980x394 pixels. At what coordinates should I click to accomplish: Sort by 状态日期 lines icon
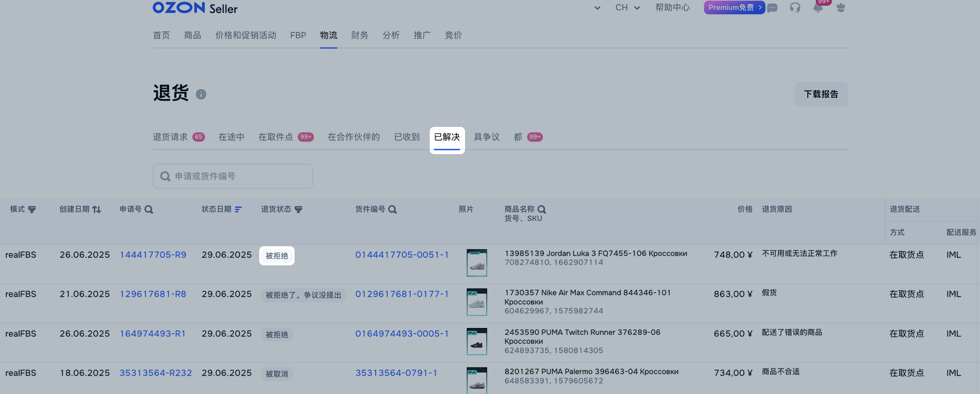click(238, 210)
